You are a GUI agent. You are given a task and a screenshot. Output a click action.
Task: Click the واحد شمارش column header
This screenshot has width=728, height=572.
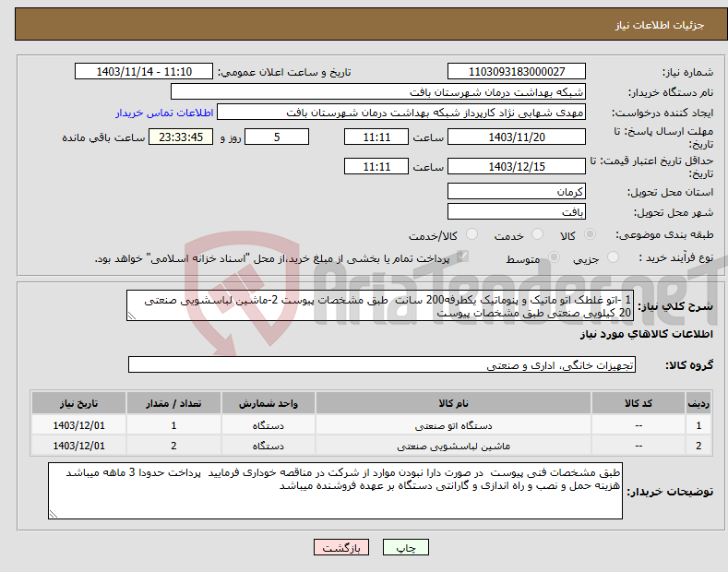(269, 403)
